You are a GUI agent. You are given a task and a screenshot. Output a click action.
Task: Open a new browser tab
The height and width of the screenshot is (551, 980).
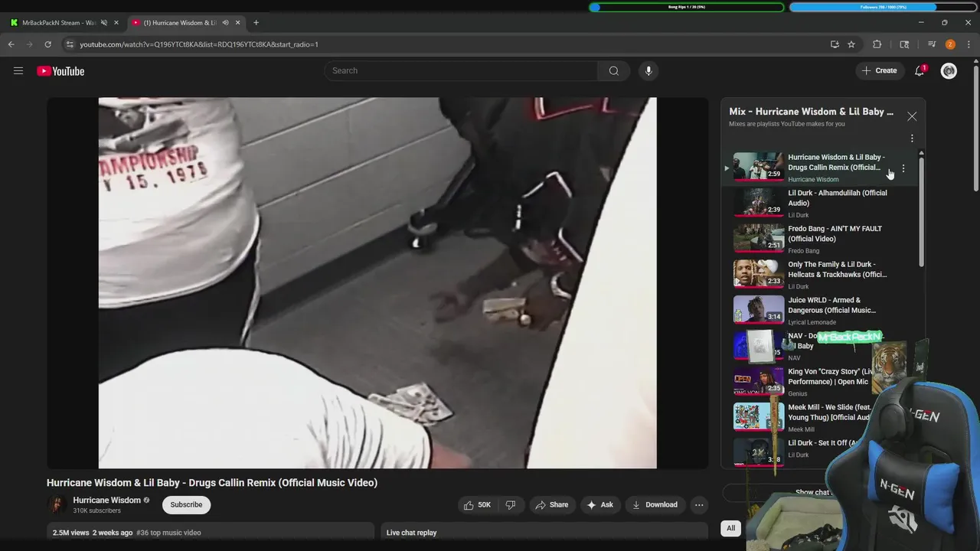tap(256, 23)
